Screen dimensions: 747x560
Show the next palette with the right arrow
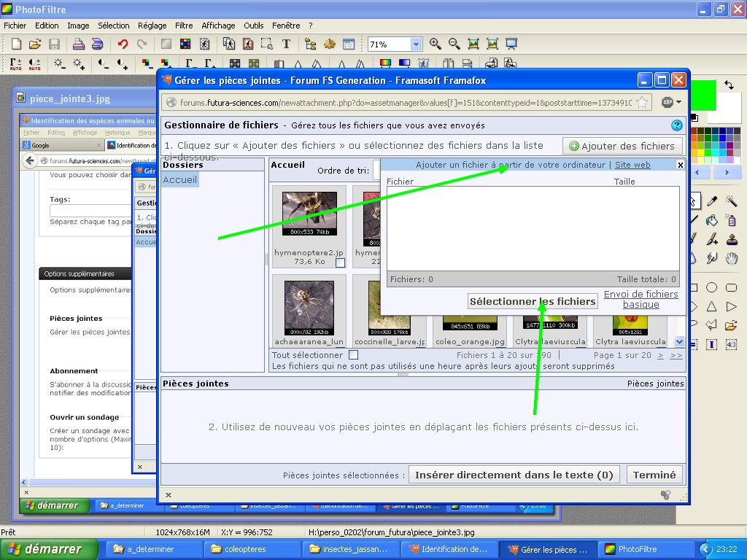(727, 172)
